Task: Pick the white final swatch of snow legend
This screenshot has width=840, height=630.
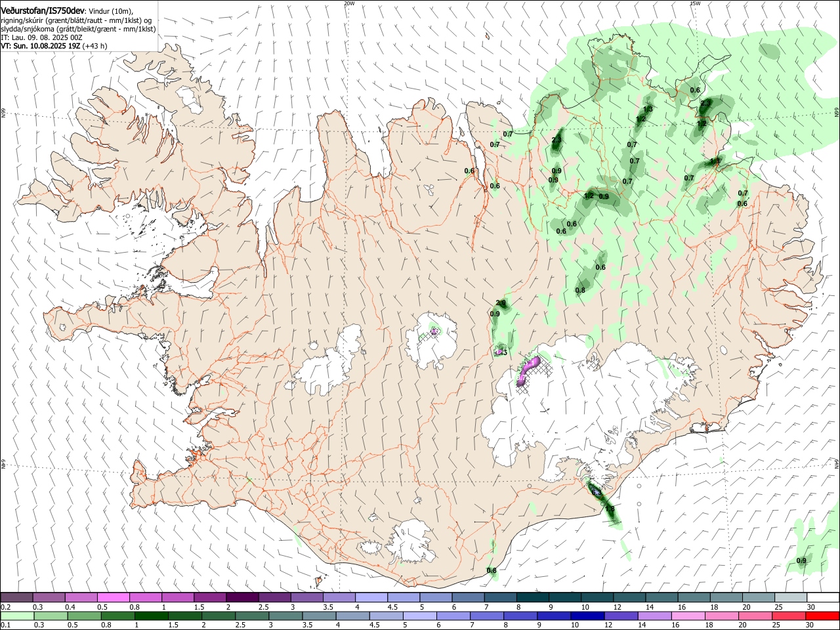Action: pos(822,598)
